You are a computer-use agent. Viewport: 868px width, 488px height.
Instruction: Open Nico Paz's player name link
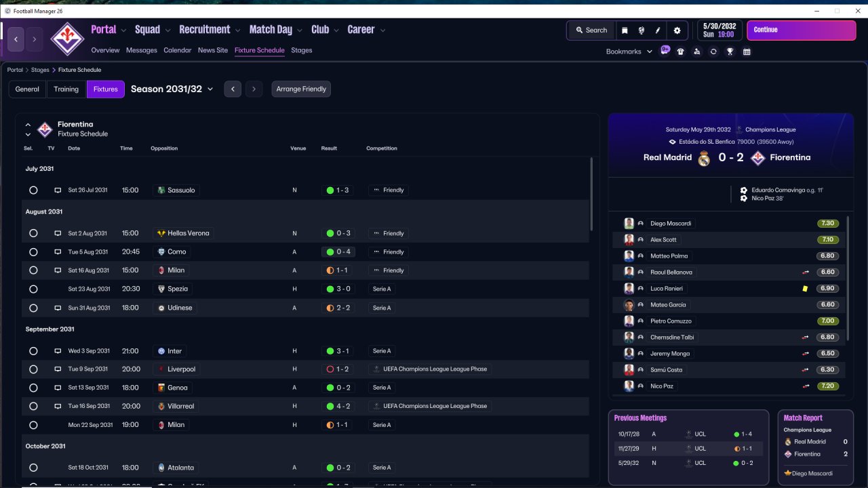click(x=660, y=386)
